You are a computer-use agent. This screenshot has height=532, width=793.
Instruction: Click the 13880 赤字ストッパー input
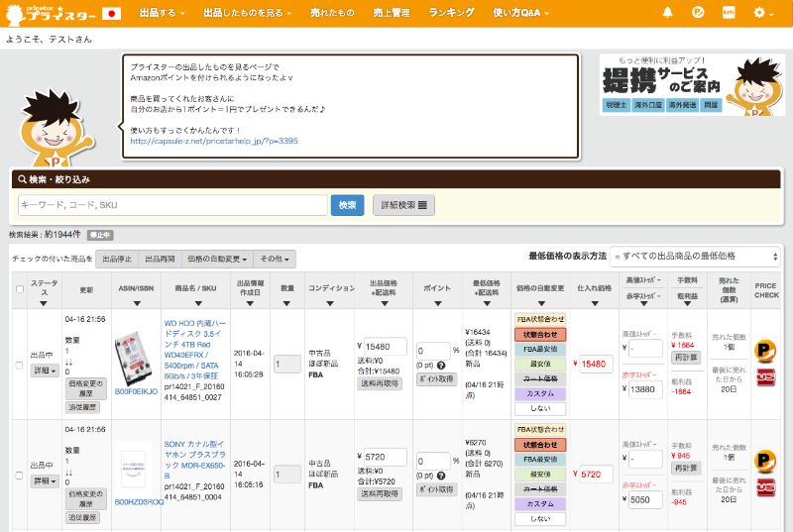[645, 389]
